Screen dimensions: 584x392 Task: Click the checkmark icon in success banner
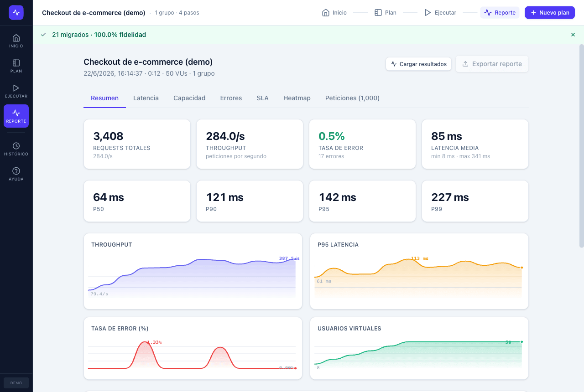(x=43, y=35)
